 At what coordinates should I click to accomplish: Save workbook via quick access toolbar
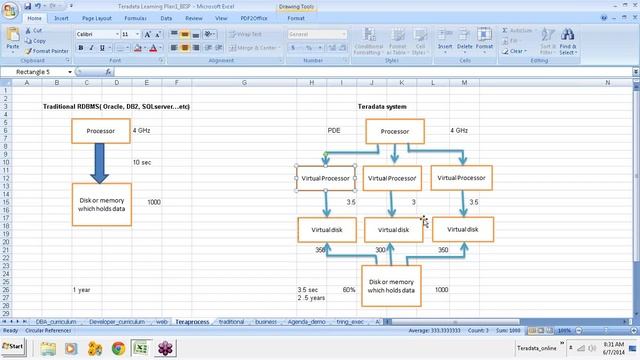pos(28,6)
